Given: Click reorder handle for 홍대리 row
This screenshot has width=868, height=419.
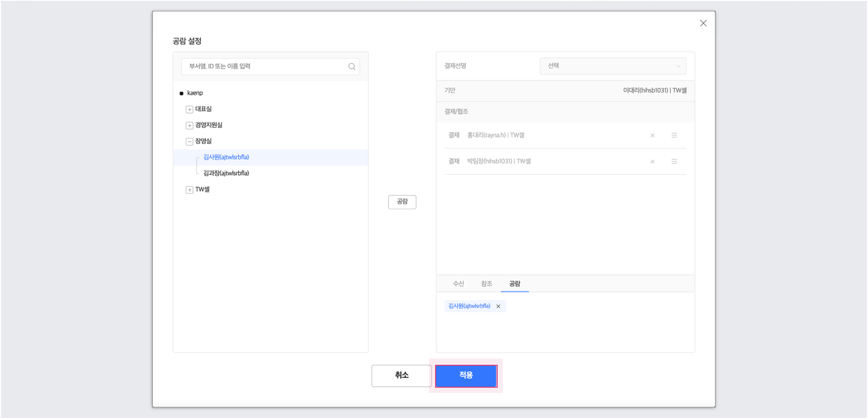Looking at the screenshot, I should point(674,135).
